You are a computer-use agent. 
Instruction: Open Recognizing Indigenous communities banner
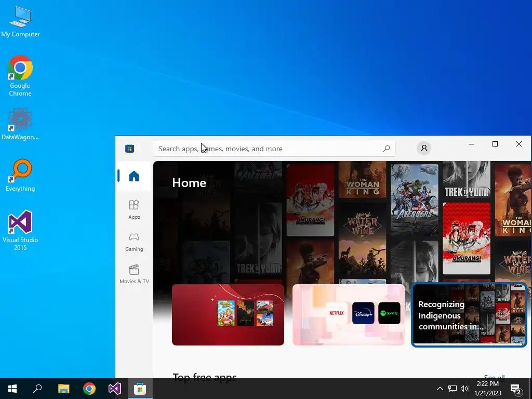[x=469, y=314]
